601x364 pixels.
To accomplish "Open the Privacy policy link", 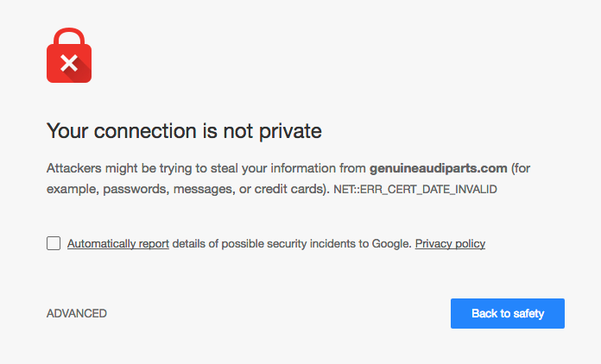I will [x=450, y=244].
